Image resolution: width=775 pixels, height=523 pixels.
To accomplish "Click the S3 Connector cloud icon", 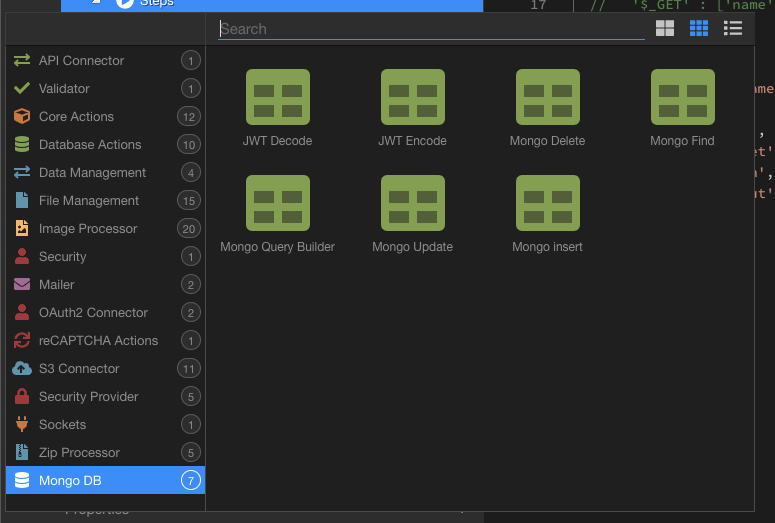I will (x=22, y=368).
